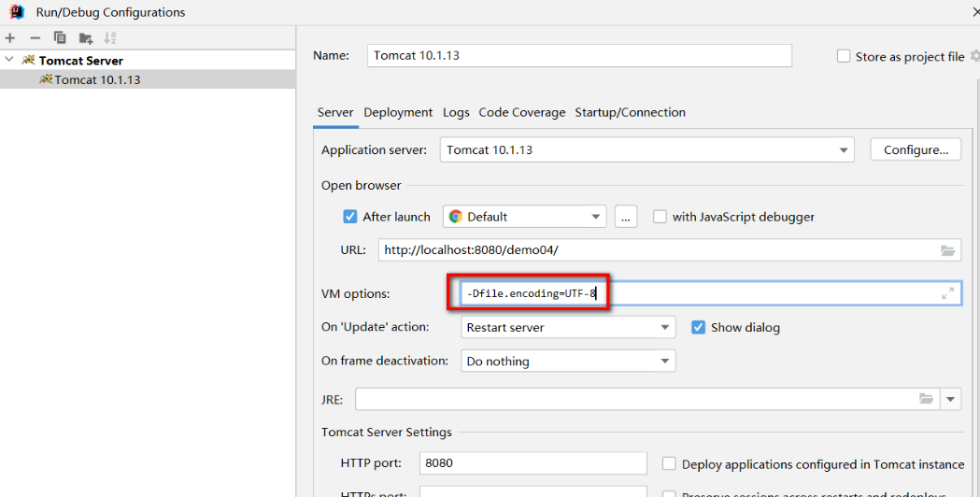Open the JRE dropdown arrow
This screenshot has width=980, height=497.
pyautogui.click(x=951, y=399)
